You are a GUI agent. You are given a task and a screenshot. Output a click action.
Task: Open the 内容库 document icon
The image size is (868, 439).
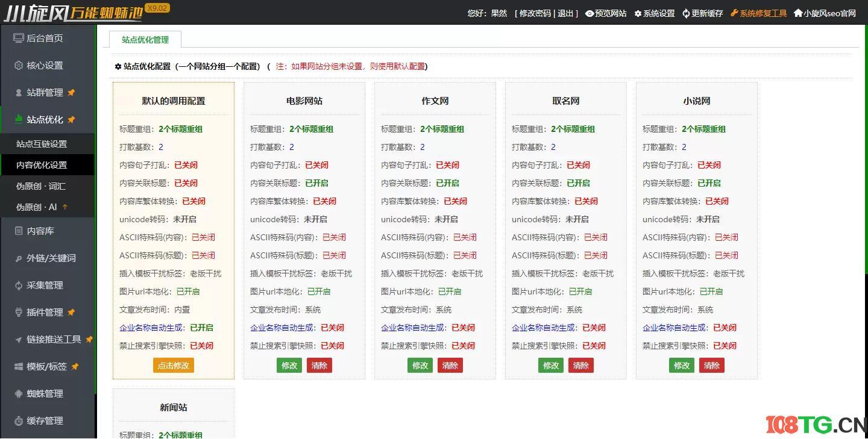tap(18, 231)
